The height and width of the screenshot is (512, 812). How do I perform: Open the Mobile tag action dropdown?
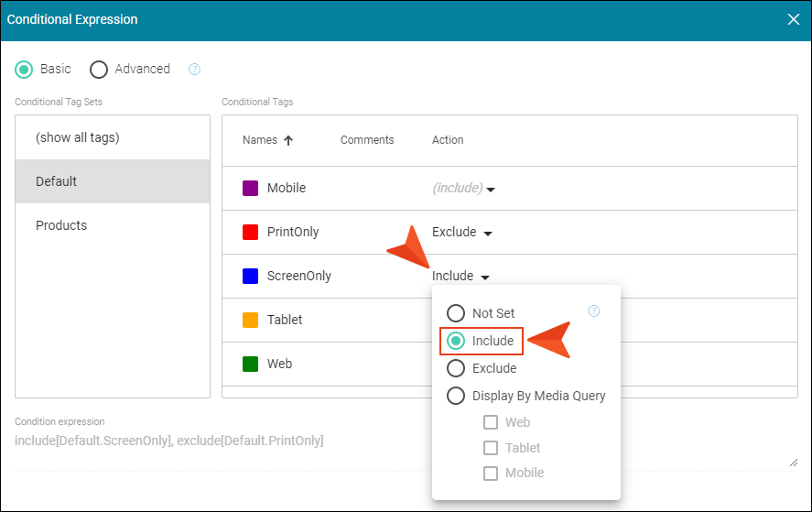click(x=463, y=188)
